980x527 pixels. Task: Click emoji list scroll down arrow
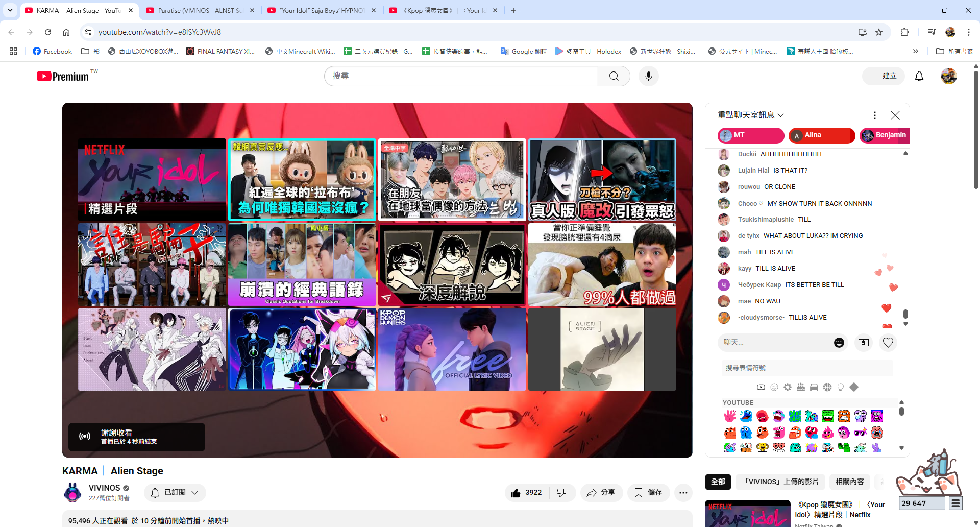901,448
